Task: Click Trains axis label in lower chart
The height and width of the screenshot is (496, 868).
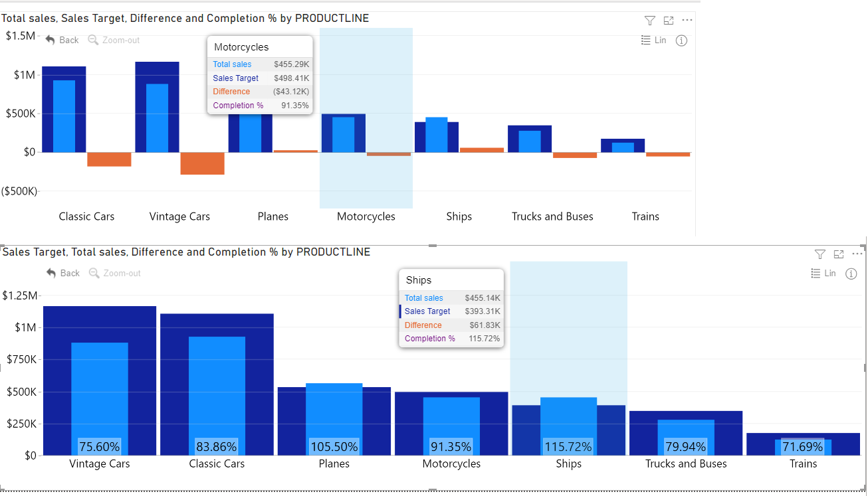Action: 803,463
